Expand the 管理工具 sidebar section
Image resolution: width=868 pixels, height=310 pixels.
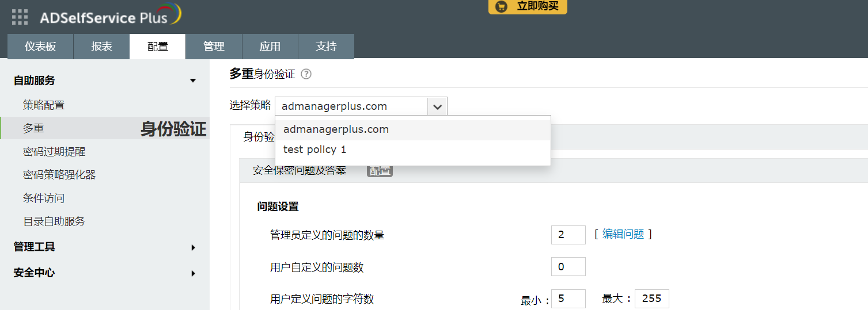(193, 247)
